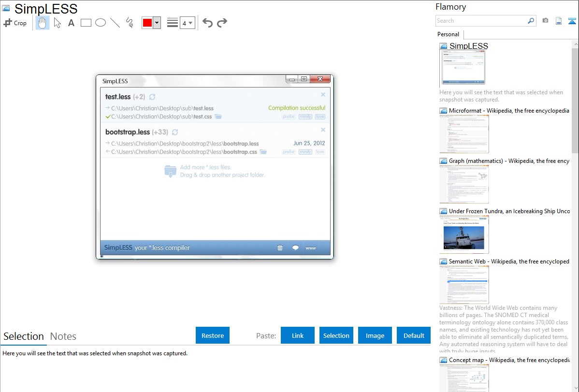This screenshot has height=392, width=579.
Task: Choose the straight line tool
Action: pyautogui.click(x=115, y=23)
